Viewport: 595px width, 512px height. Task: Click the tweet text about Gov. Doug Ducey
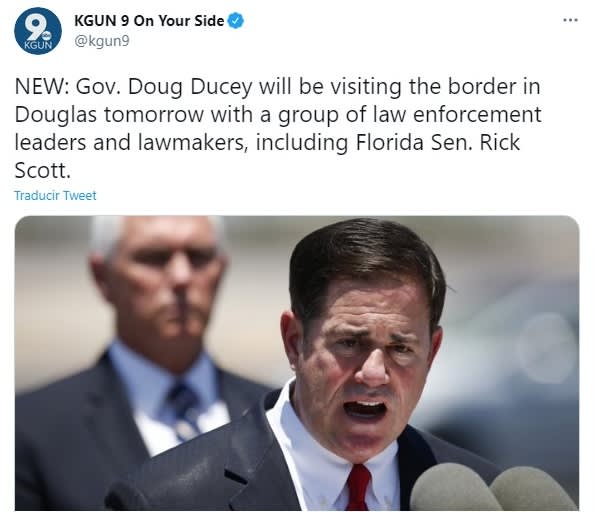click(x=278, y=128)
